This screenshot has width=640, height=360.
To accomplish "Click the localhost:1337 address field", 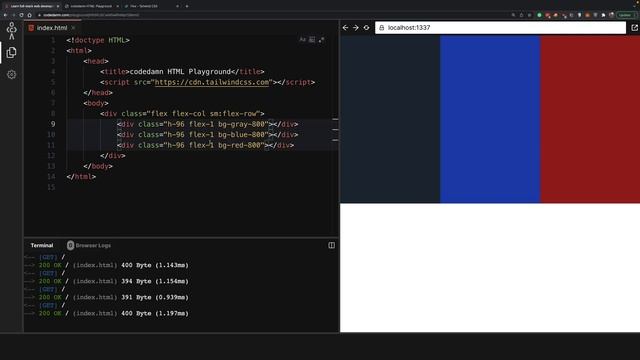I will [500, 28].
